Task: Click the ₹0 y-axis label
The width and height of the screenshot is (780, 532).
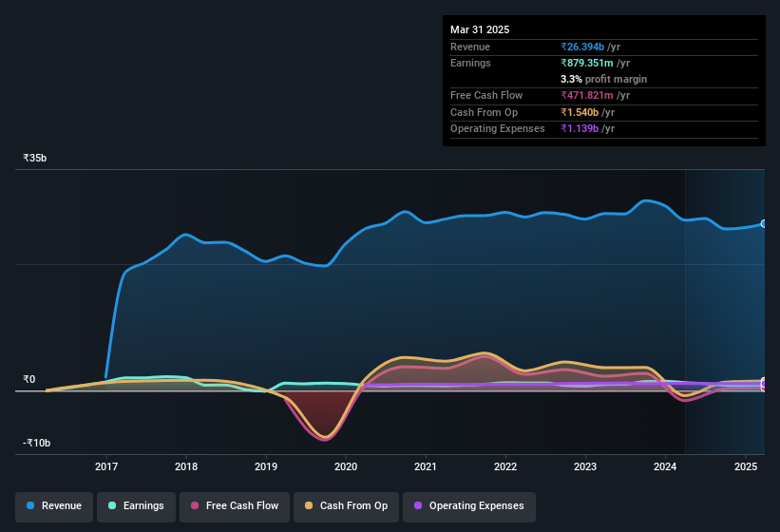Action: (x=29, y=379)
